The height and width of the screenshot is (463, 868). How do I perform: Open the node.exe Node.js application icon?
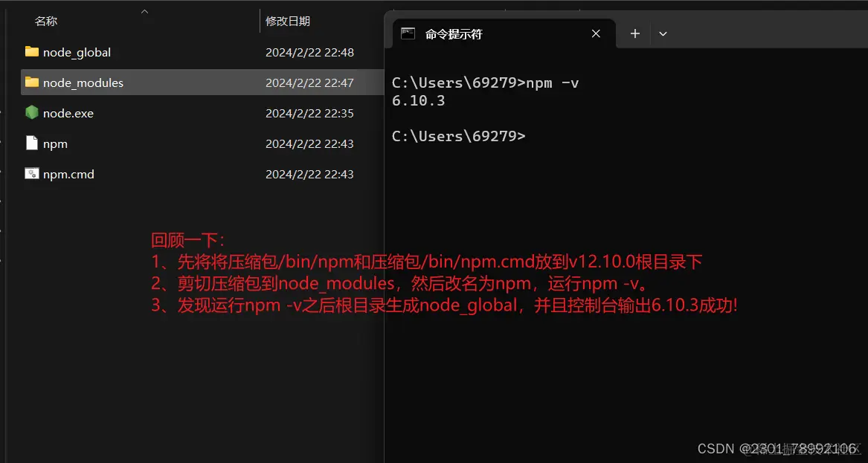click(31, 113)
